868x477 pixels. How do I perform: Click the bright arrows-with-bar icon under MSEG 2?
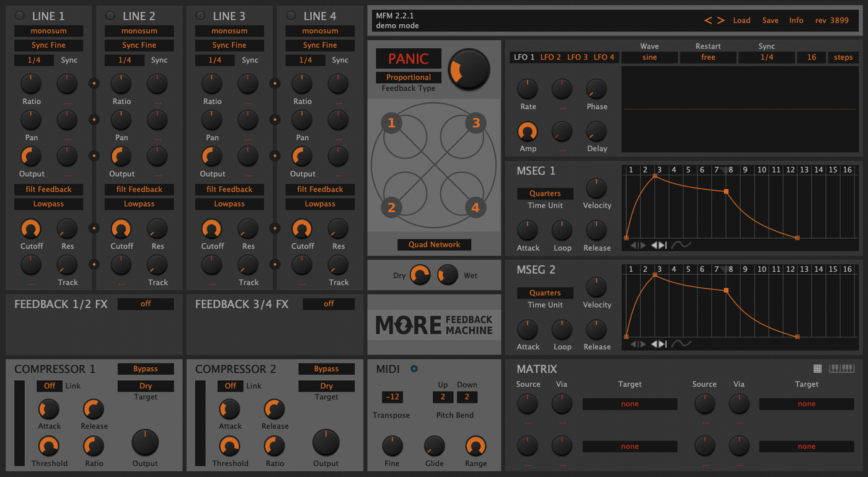tap(659, 344)
